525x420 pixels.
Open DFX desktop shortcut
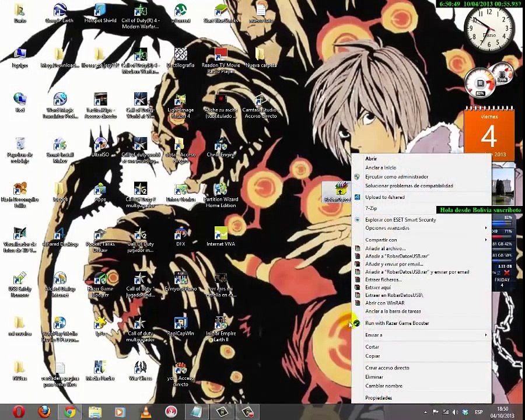(x=180, y=236)
